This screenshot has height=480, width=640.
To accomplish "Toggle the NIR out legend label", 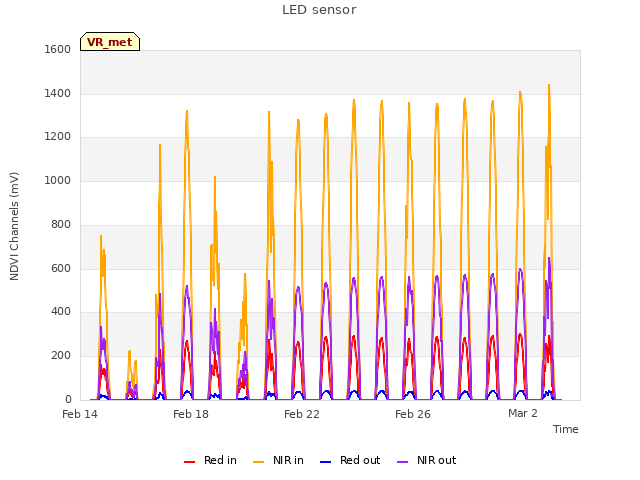I will click(436, 460).
